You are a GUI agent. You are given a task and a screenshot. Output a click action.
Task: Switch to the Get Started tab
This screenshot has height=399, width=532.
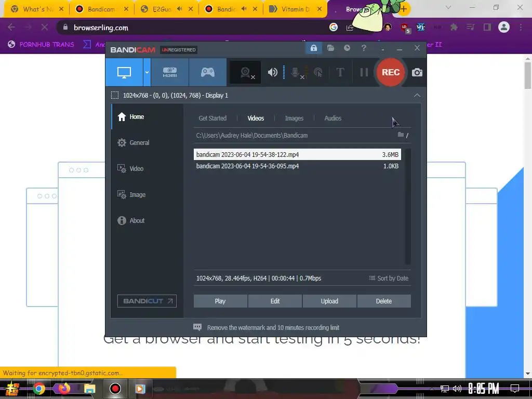(x=212, y=118)
